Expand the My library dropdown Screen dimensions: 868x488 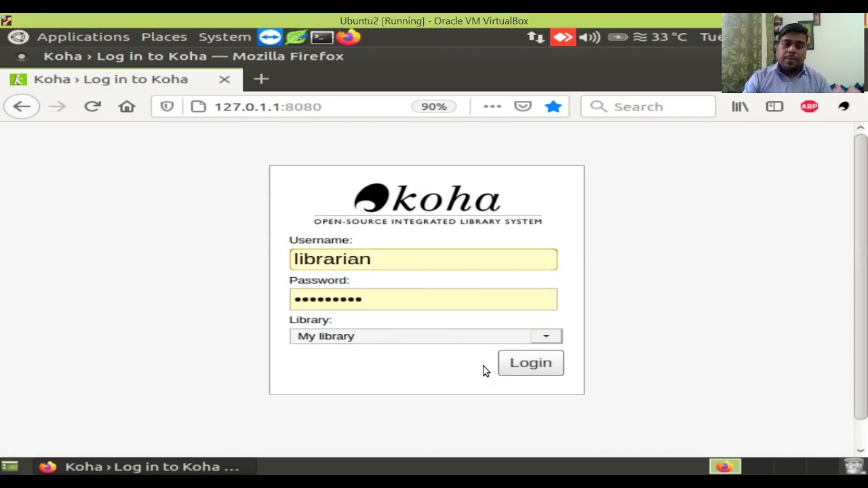[x=426, y=336]
